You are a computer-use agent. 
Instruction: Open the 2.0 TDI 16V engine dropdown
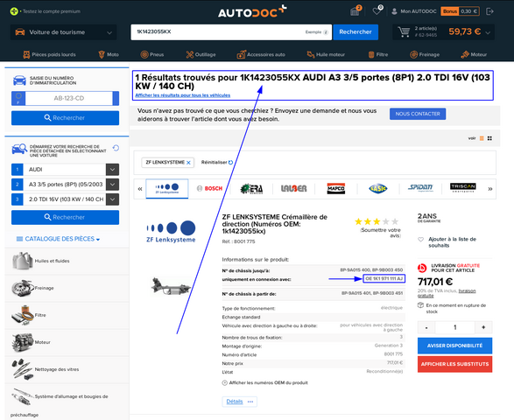65,199
